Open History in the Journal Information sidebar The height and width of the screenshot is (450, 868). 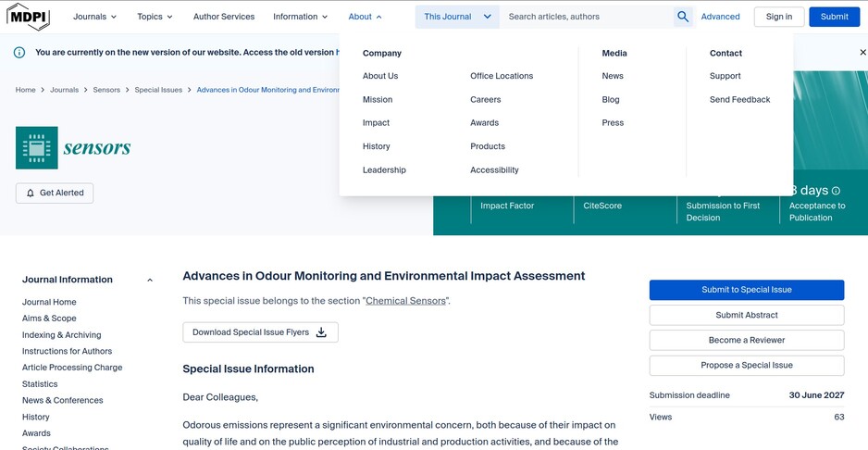click(x=35, y=417)
